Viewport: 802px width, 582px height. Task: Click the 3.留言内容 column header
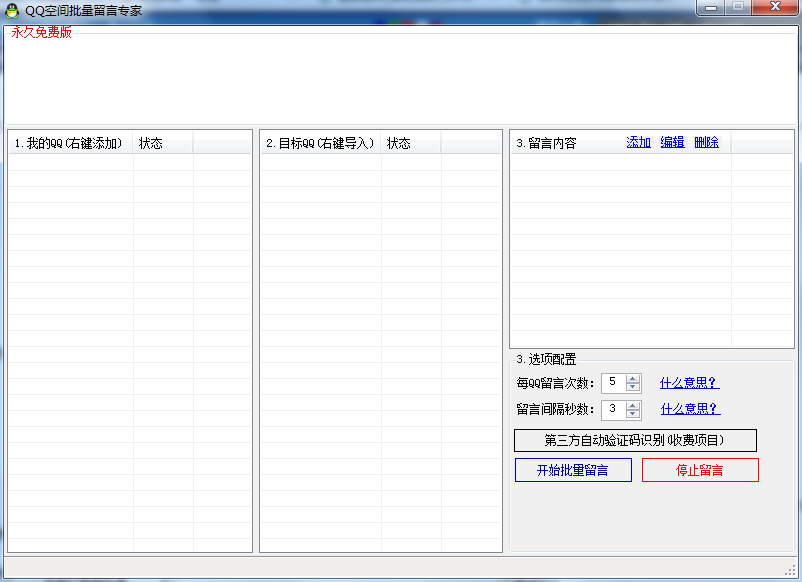point(621,143)
